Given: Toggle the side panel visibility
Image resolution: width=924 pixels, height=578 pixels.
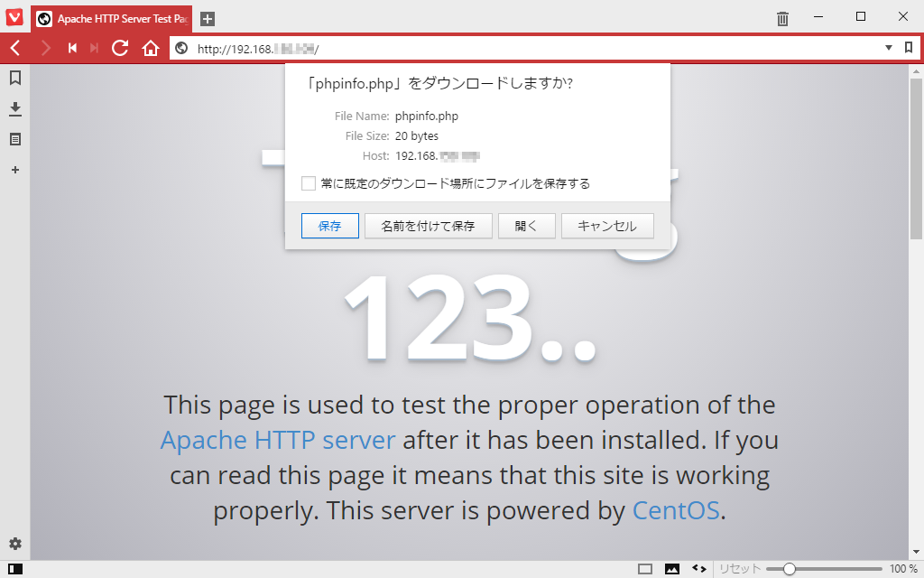Looking at the screenshot, I should (15, 569).
